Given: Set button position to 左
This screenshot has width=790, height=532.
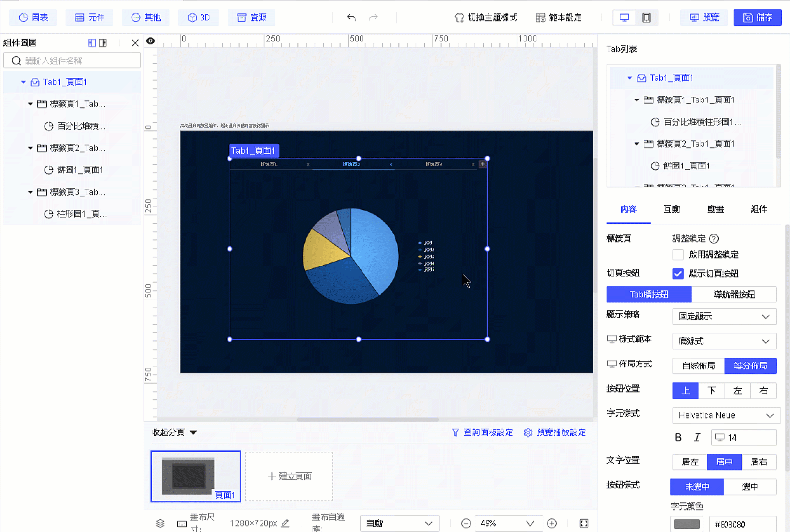Looking at the screenshot, I should [x=738, y=391].
